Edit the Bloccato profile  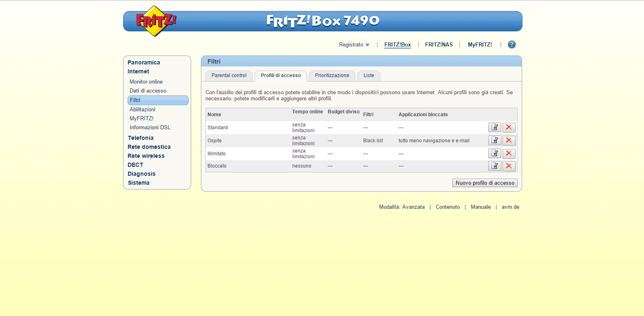[494, 166]
